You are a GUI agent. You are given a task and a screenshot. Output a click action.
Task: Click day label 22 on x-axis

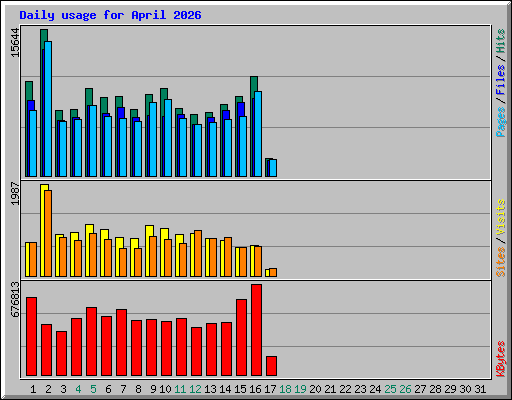pyautogui.click(x=345, y=389)
